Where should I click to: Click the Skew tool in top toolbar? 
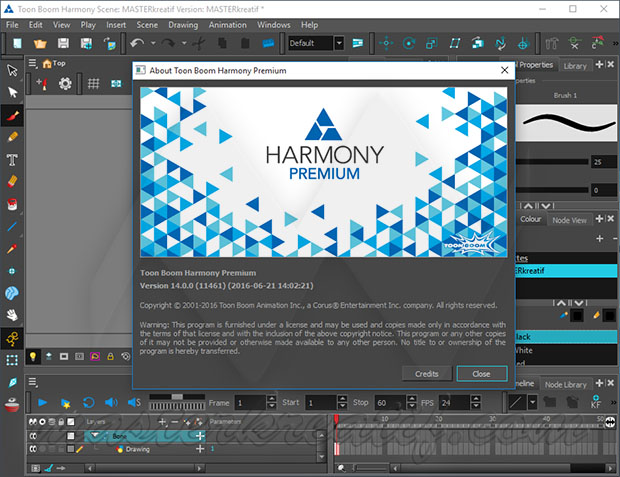(455, 43)
